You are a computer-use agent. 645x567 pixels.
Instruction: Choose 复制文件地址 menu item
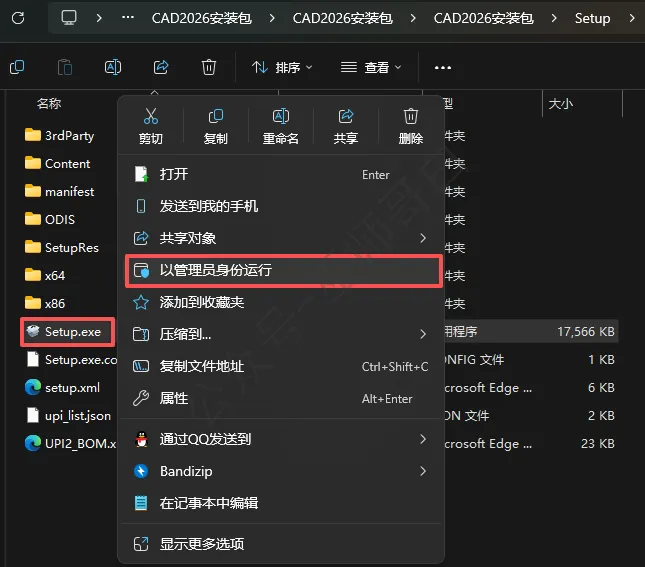click(281, 366)
